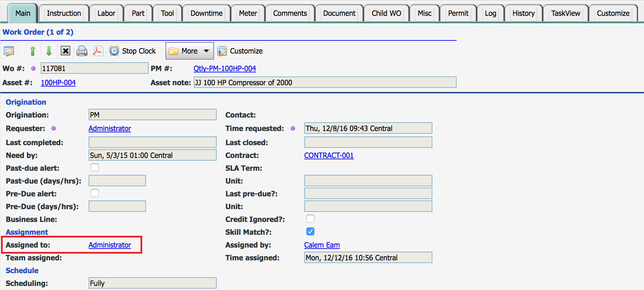644x290 pixels.
Task: Go to previous record with green up arrow
Action: (x=33, y=51)
